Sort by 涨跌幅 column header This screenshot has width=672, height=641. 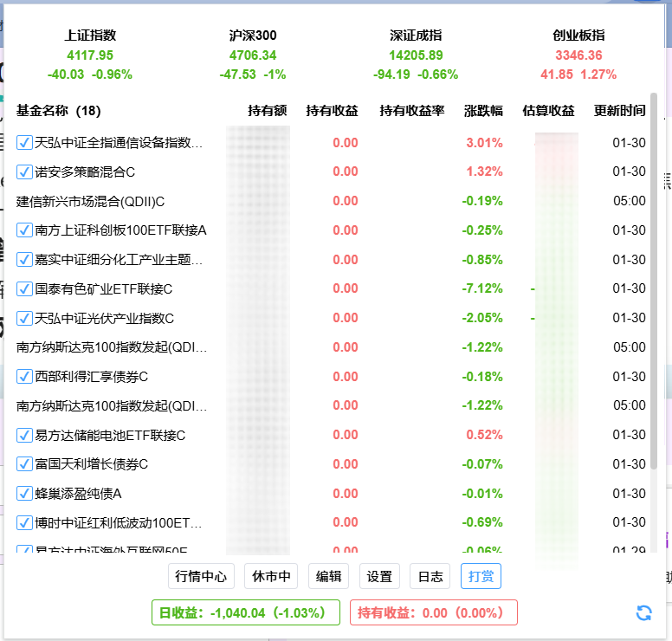point(482,111)
